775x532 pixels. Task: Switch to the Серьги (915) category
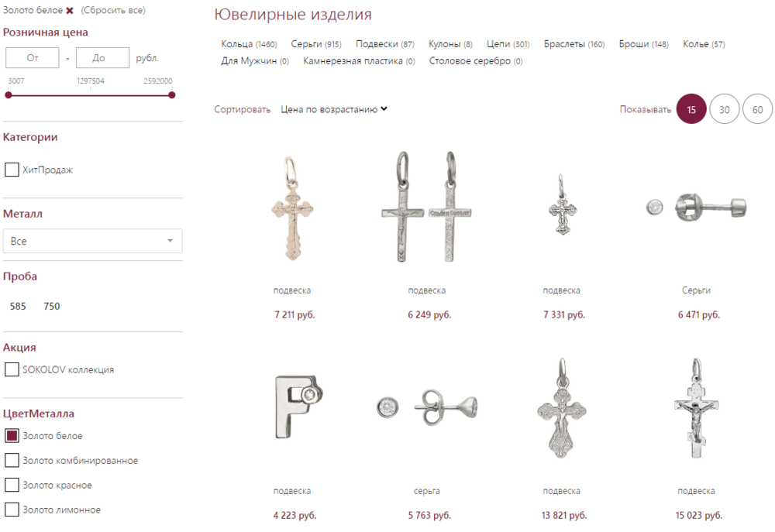[x=316, y=44]
